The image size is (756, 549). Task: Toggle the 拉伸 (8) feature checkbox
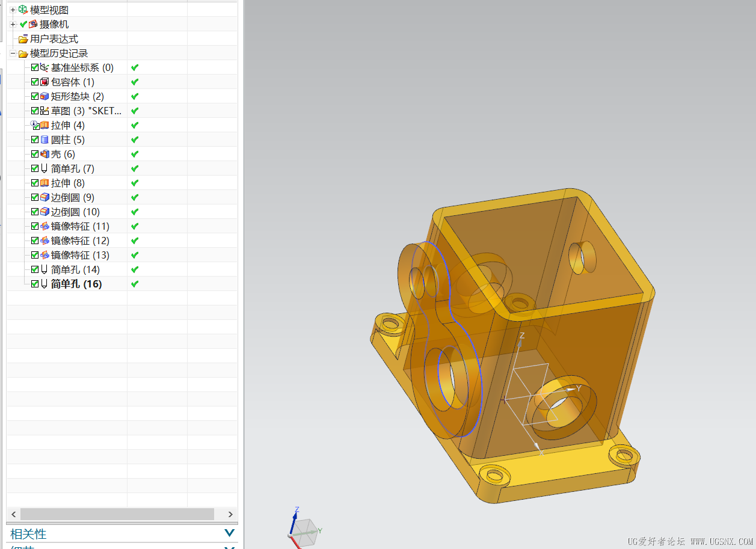[x=35, y=183]
